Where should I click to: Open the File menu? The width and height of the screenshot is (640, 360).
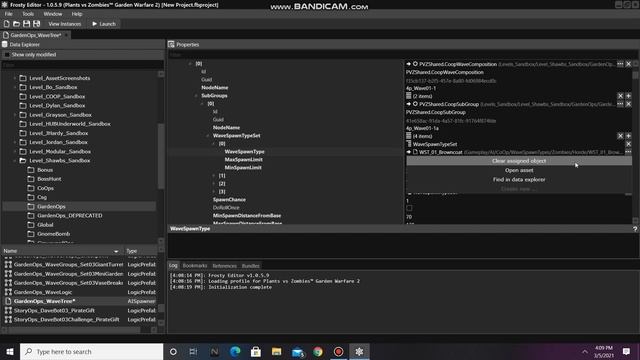(9, 14)
